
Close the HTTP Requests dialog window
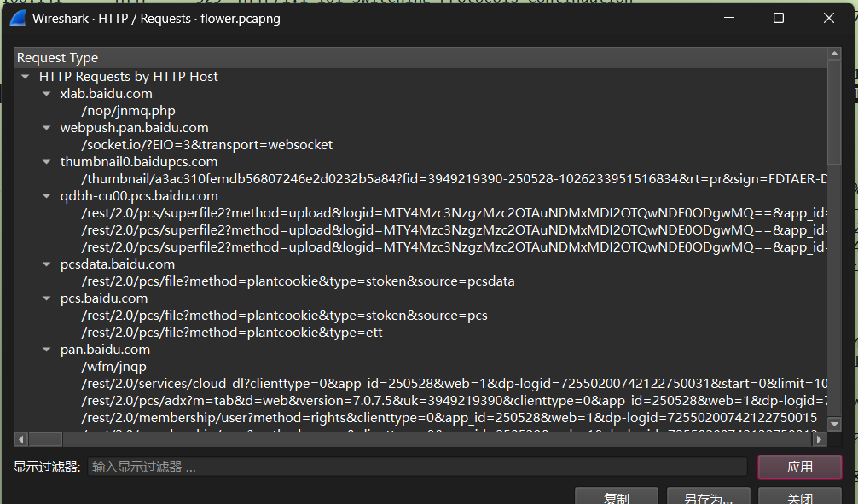829,18
